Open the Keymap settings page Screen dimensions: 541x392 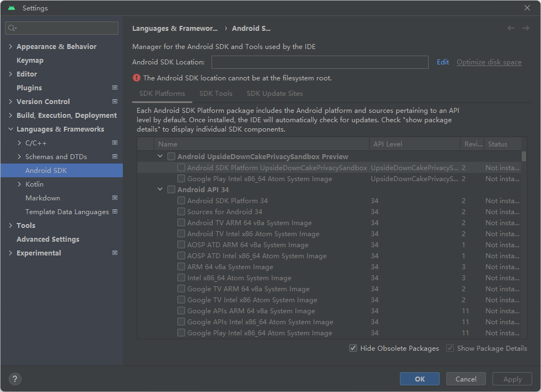(30, 61)
